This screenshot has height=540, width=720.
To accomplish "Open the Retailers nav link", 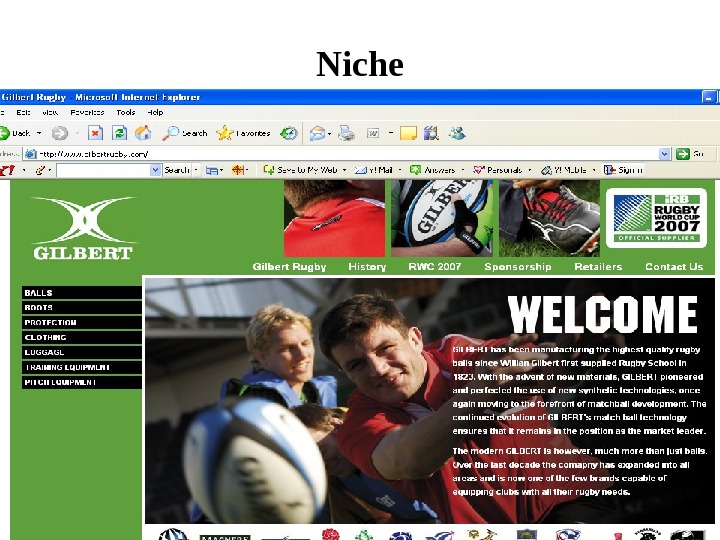I will pyautogui.click(x=598, y=267).
